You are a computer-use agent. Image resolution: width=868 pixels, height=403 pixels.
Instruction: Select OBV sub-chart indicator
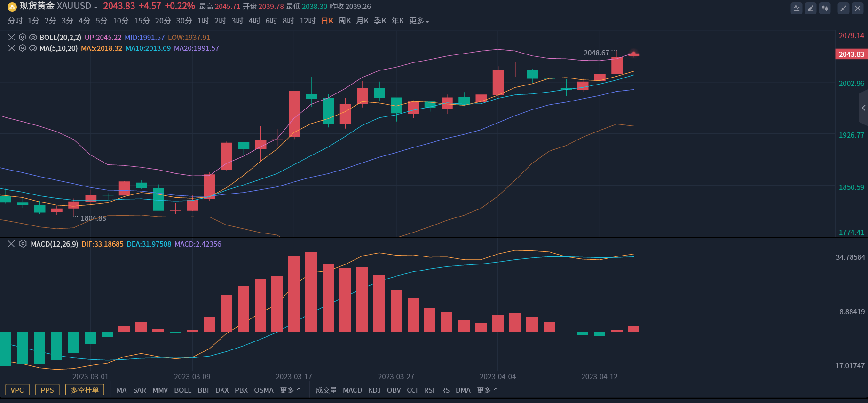click(394, 390)
